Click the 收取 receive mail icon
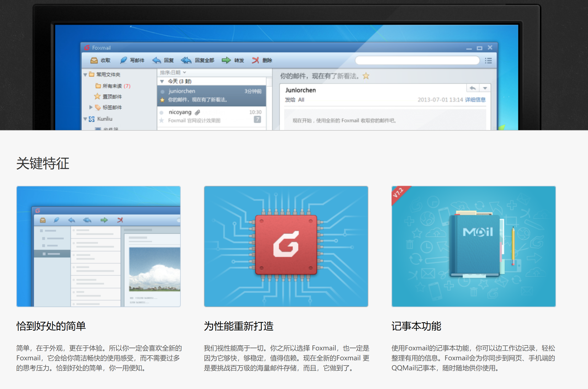This screenshot has width=588, height=389. coord(94,60)
